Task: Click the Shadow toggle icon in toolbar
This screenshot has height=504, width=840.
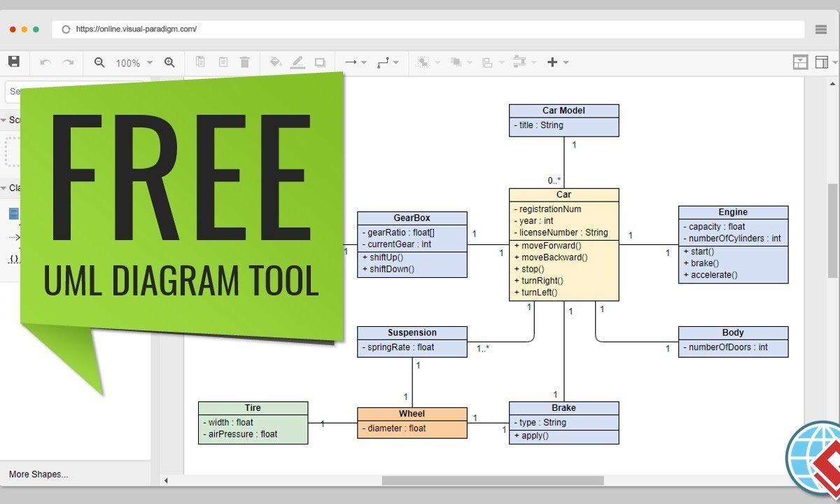Action: coord(320,62)
